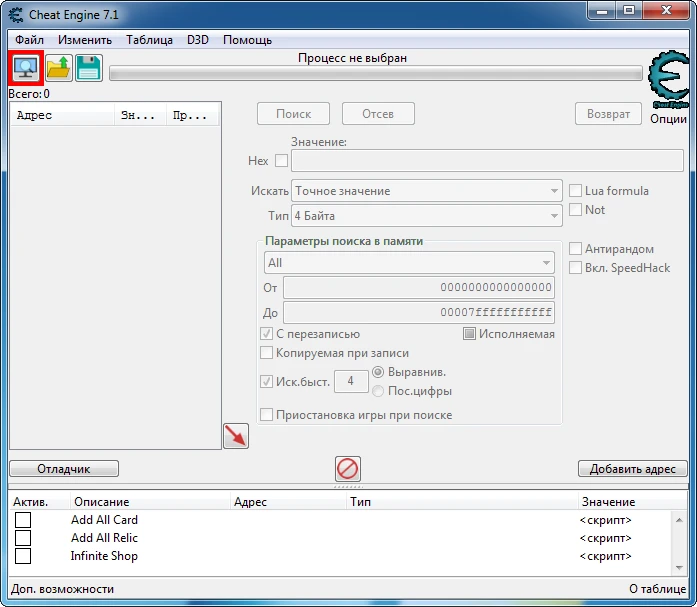697x607 pixels.
Task: Select the Add All Card description
Action: click(104, 519)
